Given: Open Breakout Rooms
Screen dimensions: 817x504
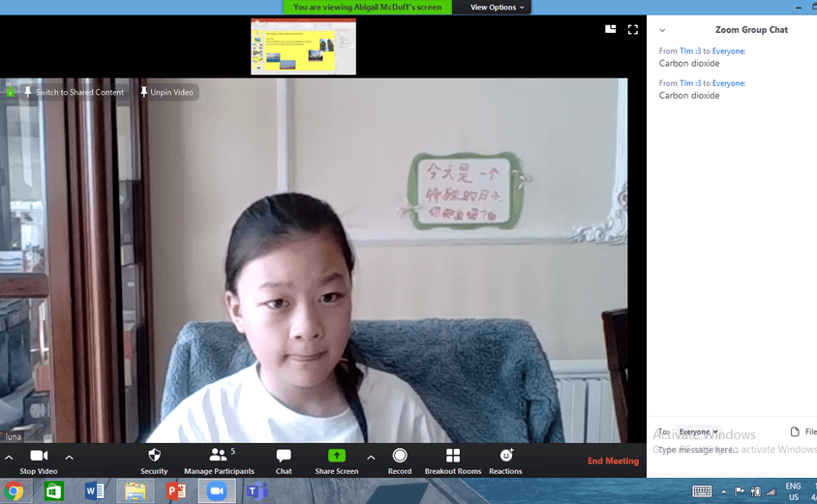Looking at the screenshot, I should (452, 456).
